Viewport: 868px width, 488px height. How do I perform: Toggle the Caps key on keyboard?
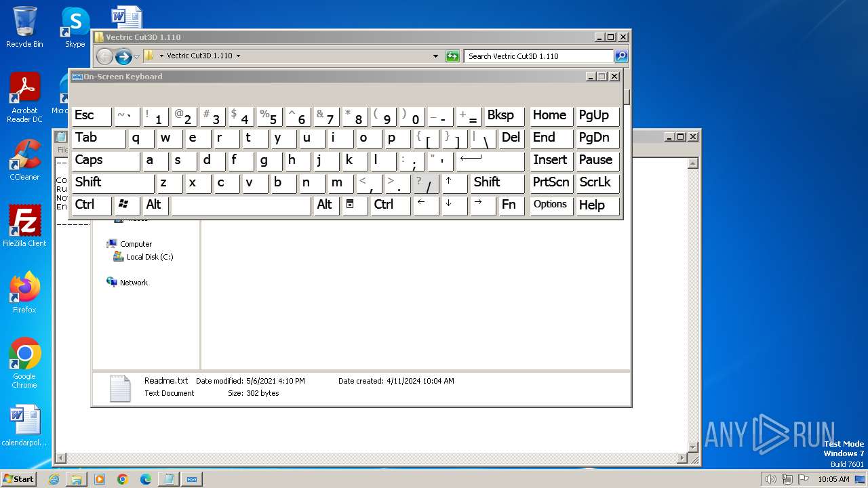104,161
